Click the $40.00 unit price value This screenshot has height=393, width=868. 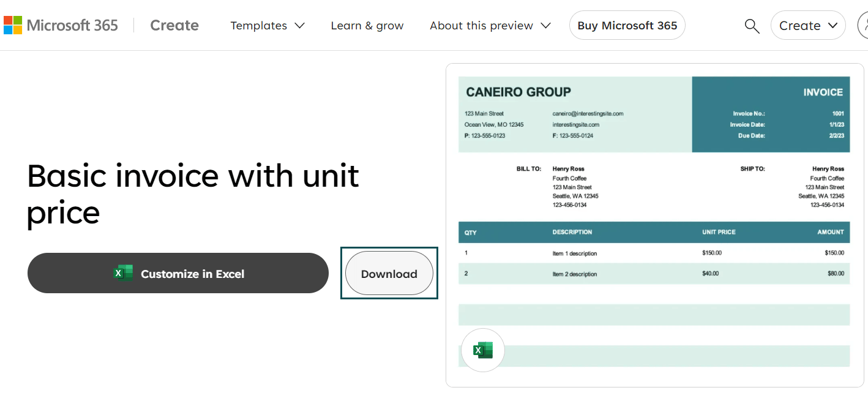pyautogui.click(x=711, y=274)
